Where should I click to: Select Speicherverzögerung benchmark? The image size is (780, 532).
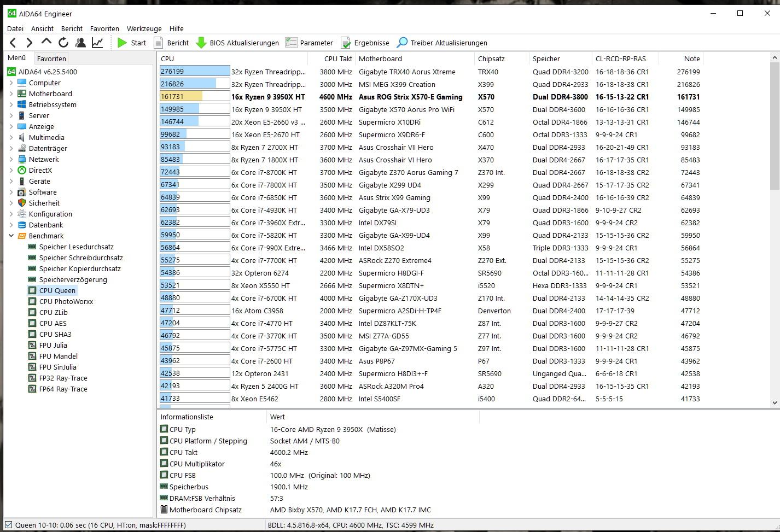tap(73, 279)
